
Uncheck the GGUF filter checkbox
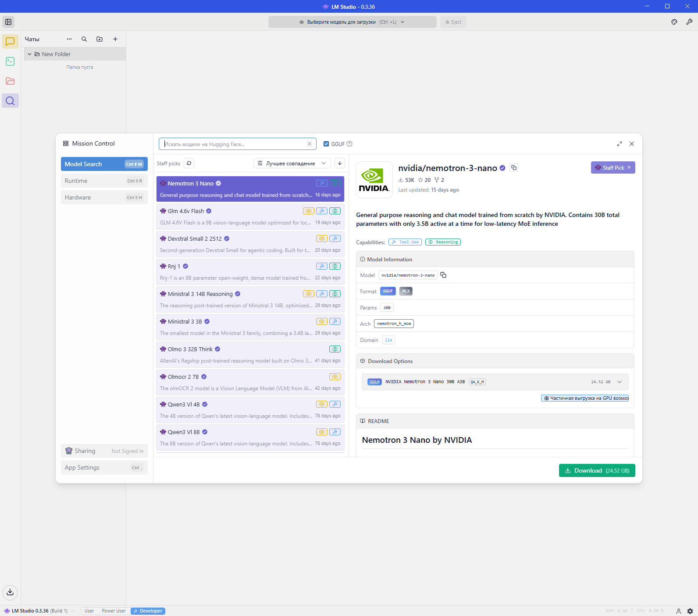pyautogui.click(x=326, y=144)
